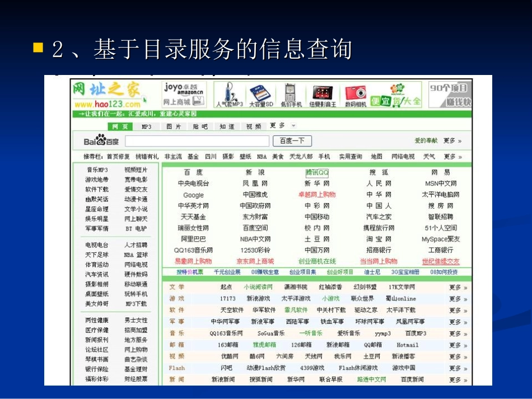Image resolution: width=532 pixels, height=399 pixels.
Task: Select the 视频 search tab
Action: (x=254, y=126)
